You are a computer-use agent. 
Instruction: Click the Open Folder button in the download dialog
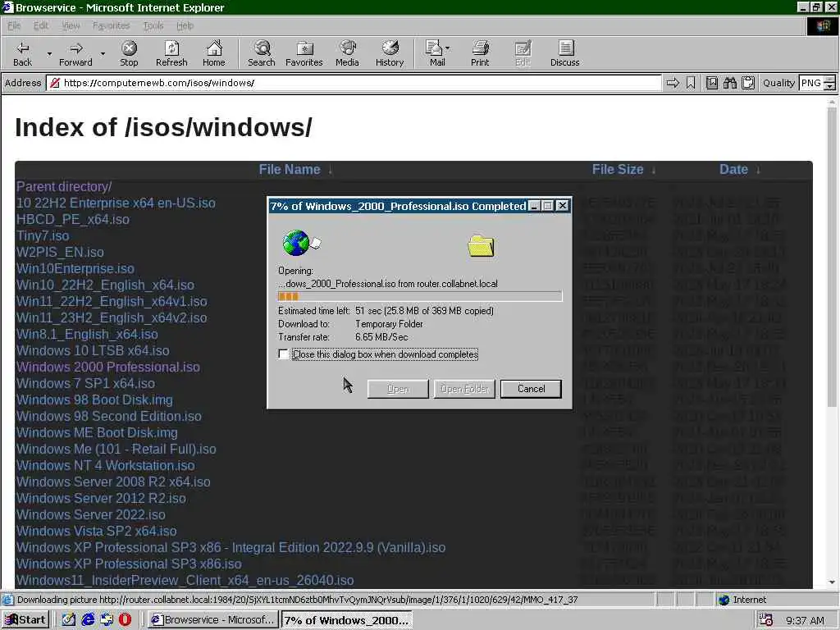click(x=464, y=389)
